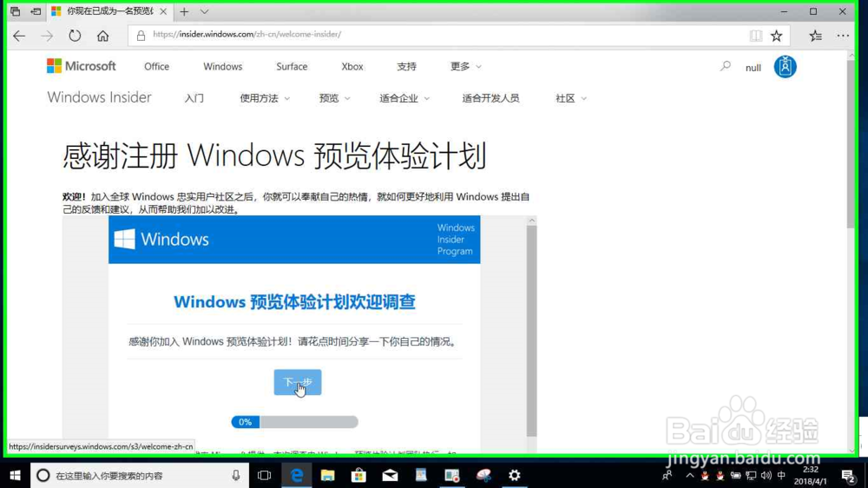This screenshot has height=488, width=868.
Task: Open reading view icon
Action: point(756,36)
